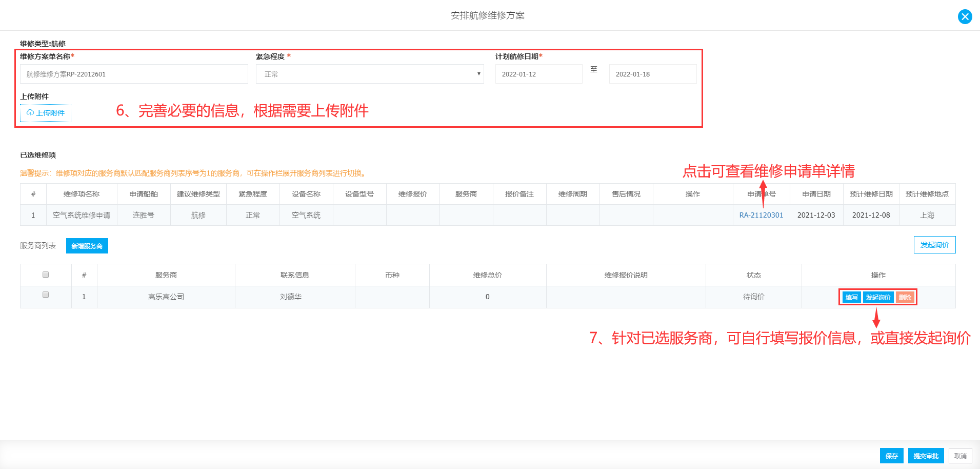This screenshot has height=469, width=980.
Task: Click the 提交审批 button
Action: point(926,456)
